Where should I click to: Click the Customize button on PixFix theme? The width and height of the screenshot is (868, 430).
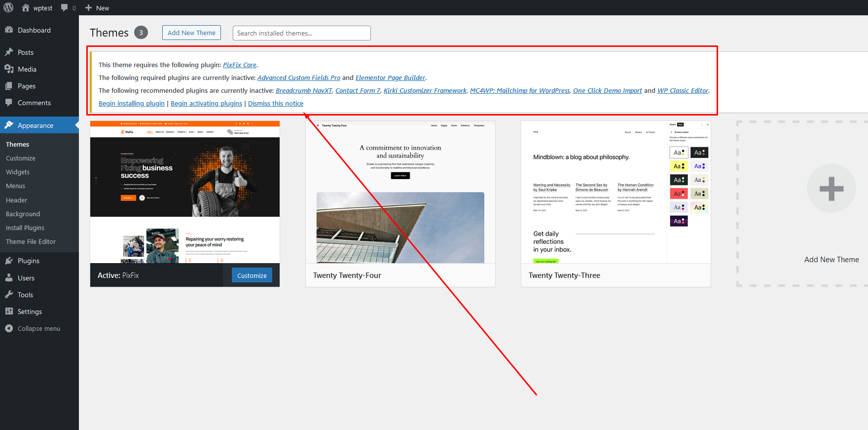click(x=252, y=275)
